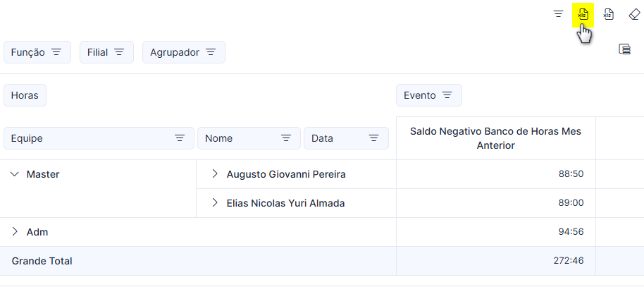Image resolution: width=644 pixels, height=287 pixels.
Task: Click the highlighted XLS export icon
Action: (x=583, y=14)
